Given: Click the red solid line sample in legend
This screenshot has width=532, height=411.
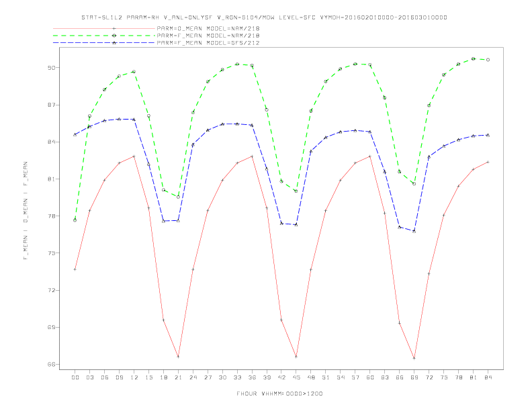Looking at the screenshot, I should coord(104,28).
